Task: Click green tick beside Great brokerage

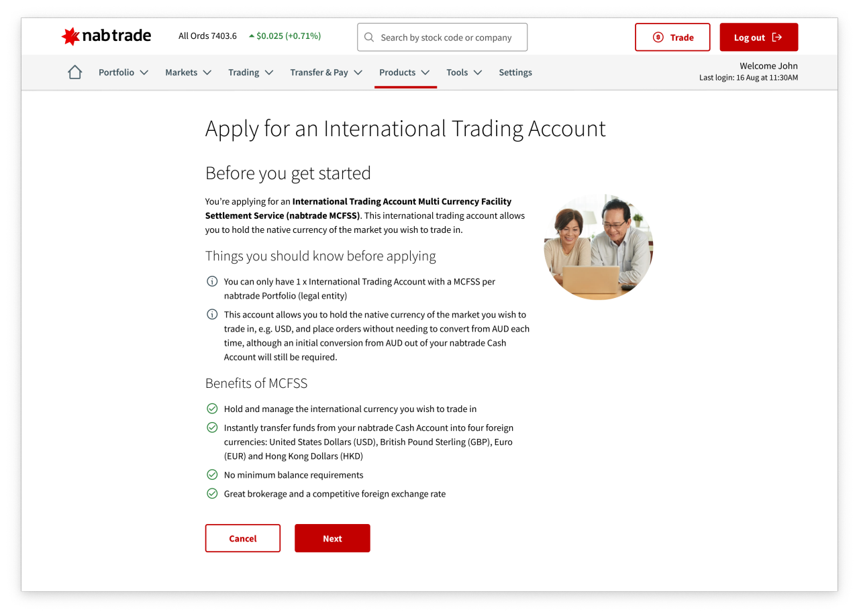Action: pos(212,493)
